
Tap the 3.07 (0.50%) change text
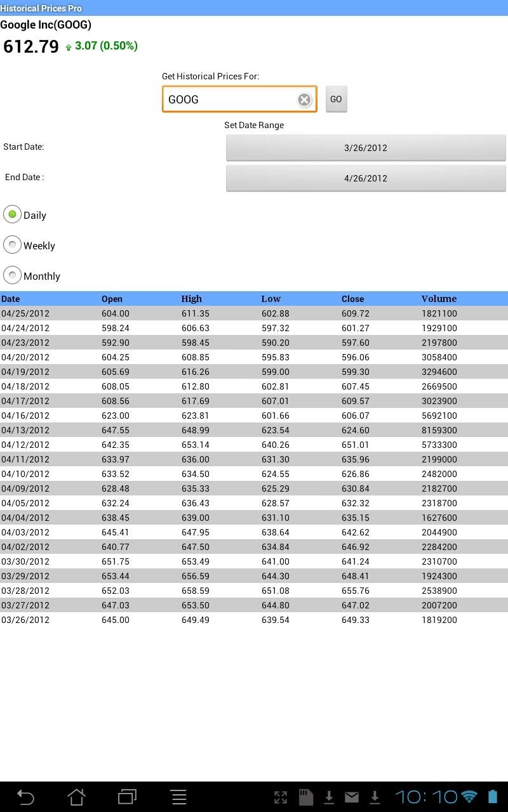[x=107, y=46]
